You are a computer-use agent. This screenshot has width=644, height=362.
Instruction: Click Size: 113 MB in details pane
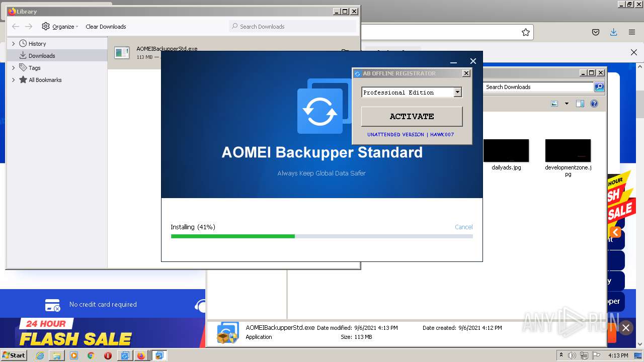pyautogui.click(x=356, y=337)
